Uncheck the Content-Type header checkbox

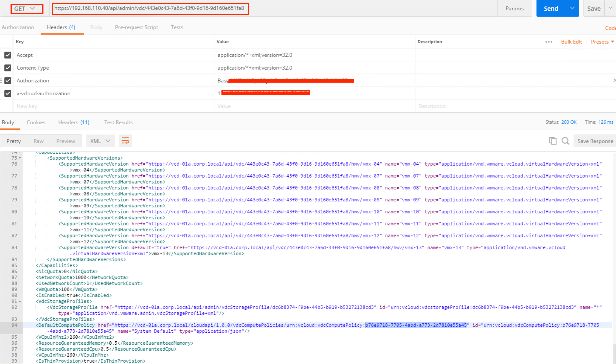8,68
